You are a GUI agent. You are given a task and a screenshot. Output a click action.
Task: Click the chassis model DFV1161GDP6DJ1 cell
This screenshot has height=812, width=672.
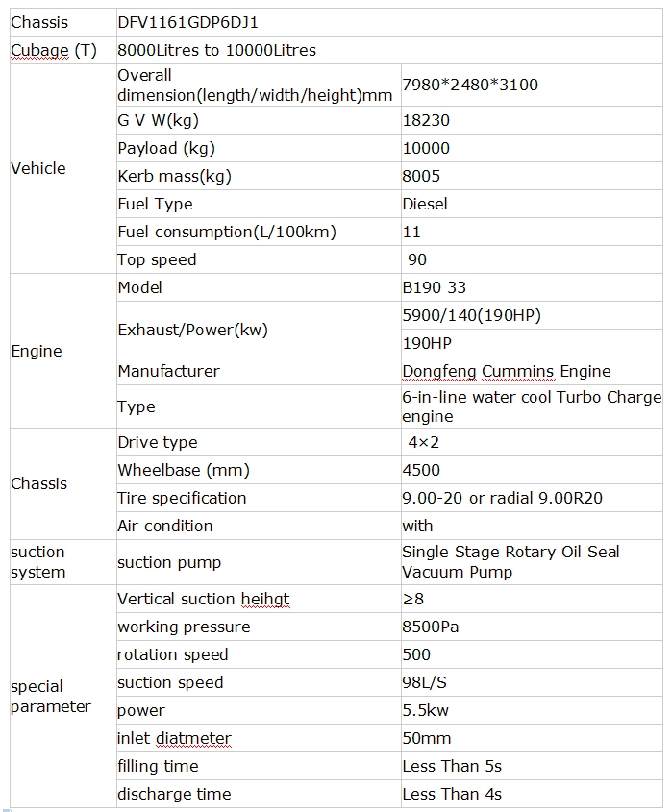coord(389,22)
